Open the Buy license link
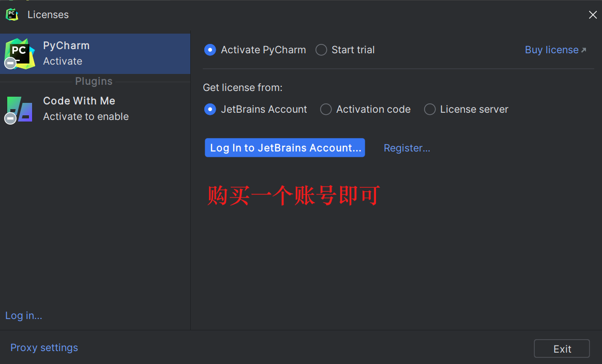 click(552, 50)
